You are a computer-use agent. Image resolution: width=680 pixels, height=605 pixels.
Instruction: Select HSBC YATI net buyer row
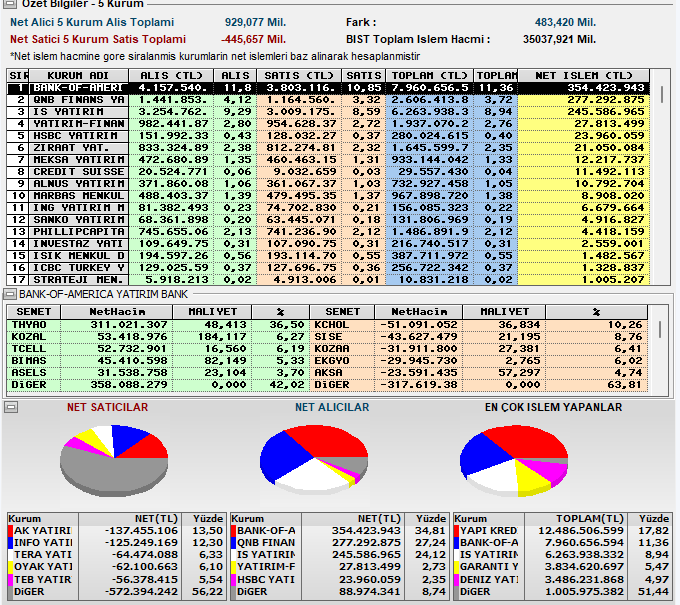(339, 580)
